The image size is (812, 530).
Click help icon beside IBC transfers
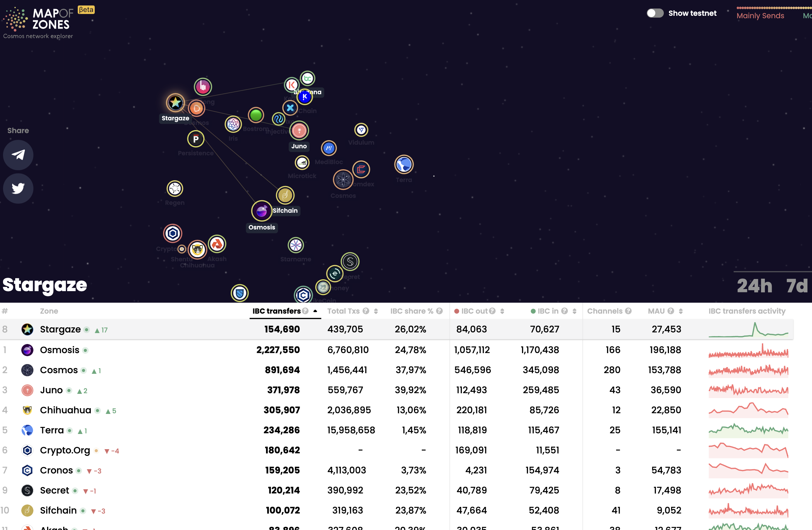[305, 311]
